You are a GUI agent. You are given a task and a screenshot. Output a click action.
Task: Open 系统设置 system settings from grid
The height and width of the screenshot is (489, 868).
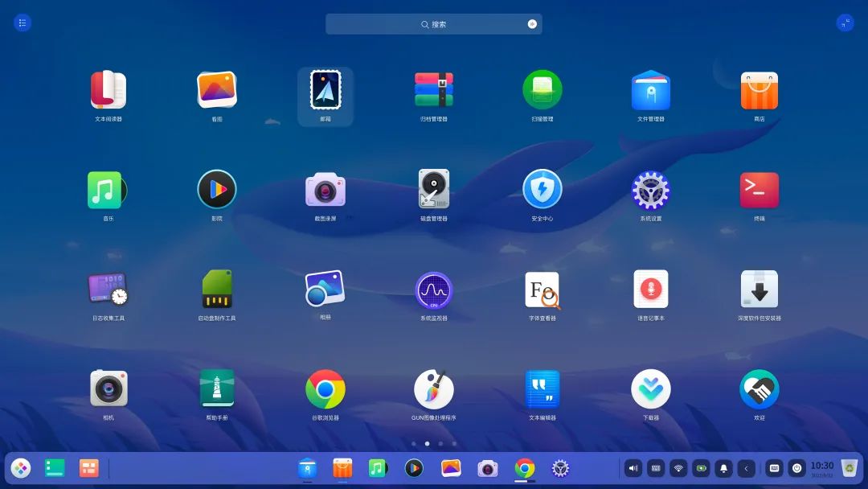point(651,190)
